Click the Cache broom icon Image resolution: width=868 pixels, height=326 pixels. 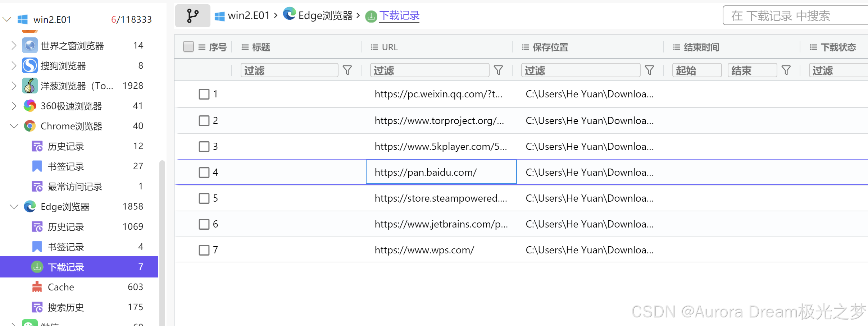click(x=37, y=287)
